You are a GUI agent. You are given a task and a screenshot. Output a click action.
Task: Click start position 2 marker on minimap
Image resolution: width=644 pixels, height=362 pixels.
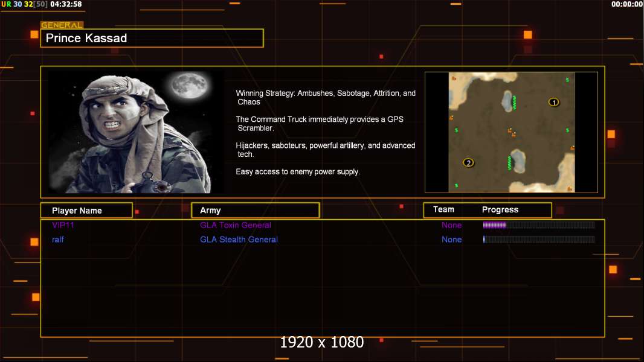tap(468, 163)
